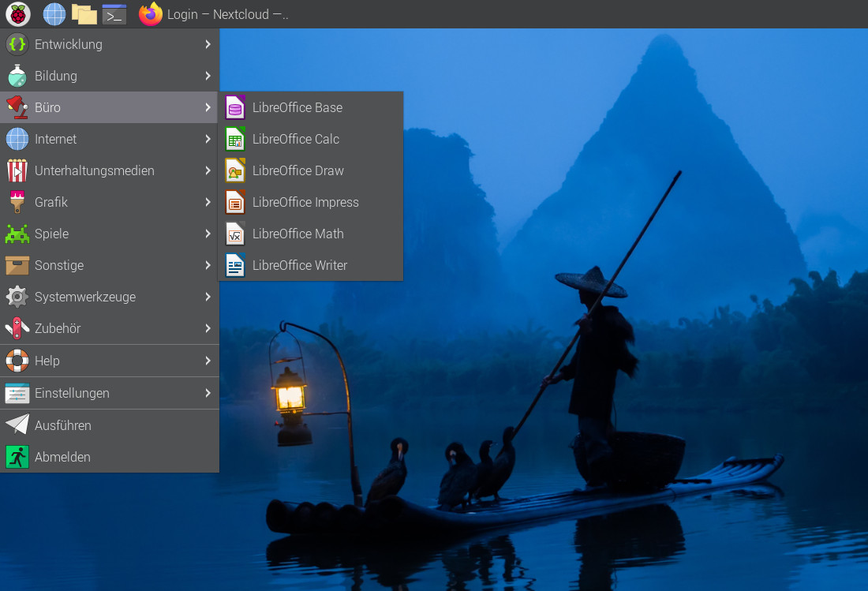Click the Internet globe icon in menu

tap(17, 139)
